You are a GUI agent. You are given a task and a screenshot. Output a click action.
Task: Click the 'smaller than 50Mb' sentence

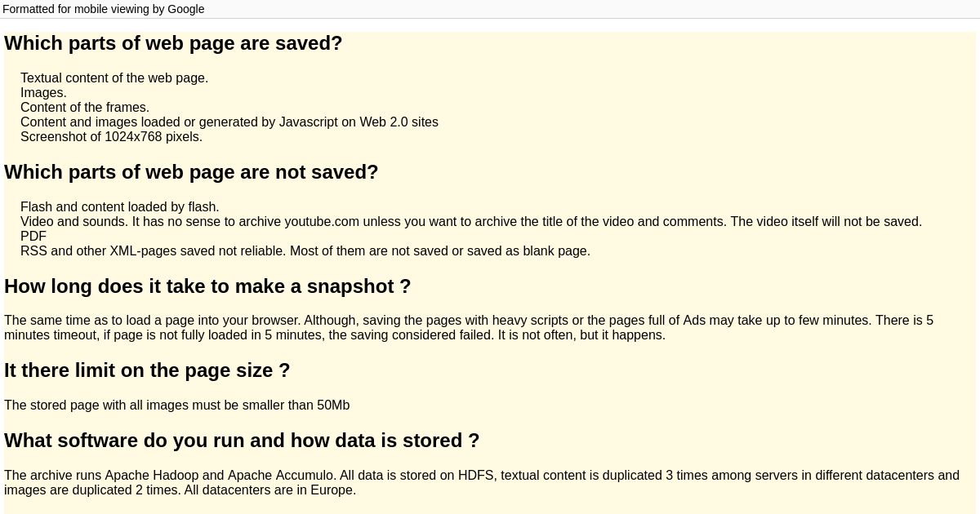coord(176,405)
